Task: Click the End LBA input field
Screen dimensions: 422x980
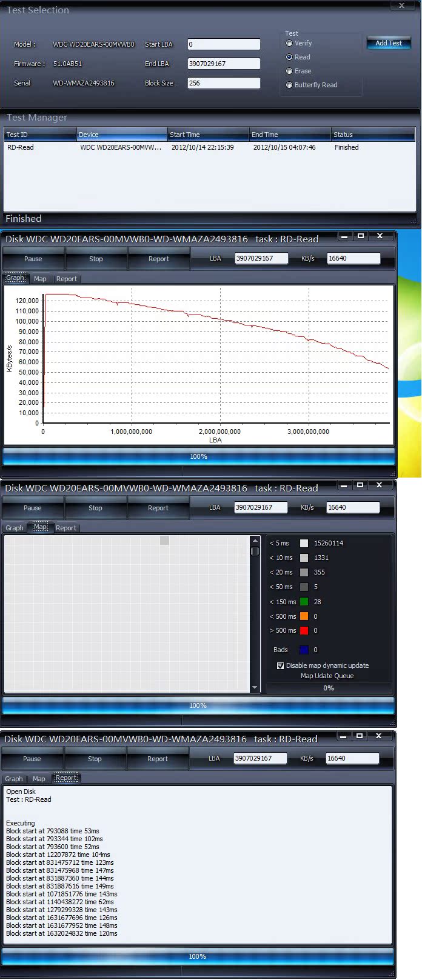Action: [x=224, y=64]
